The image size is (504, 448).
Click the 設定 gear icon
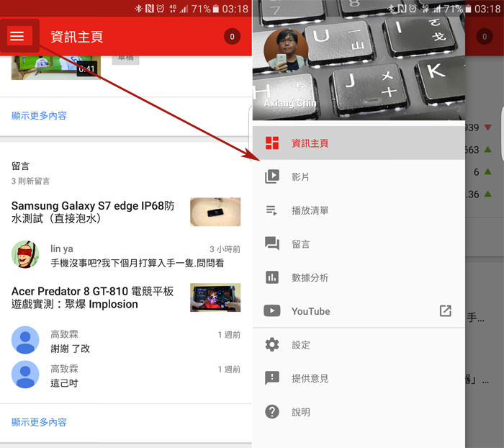coord(272,344)
